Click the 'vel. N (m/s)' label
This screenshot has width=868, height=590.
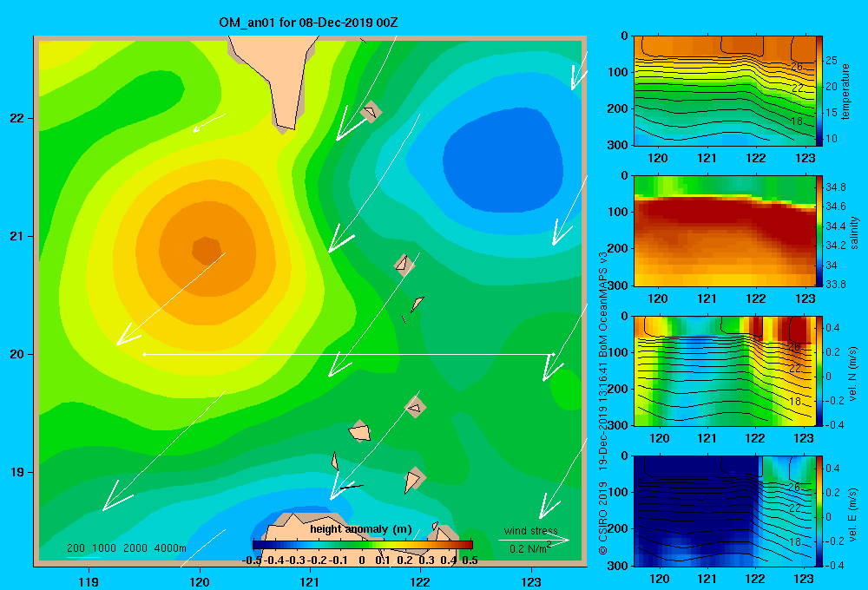853,374
